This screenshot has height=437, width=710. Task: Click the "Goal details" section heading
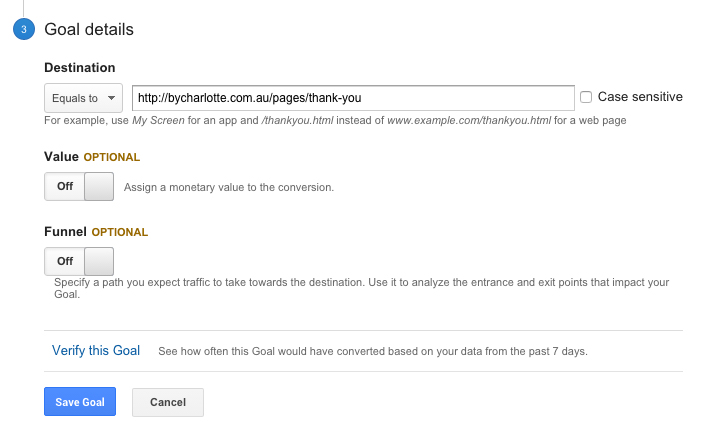89,30
